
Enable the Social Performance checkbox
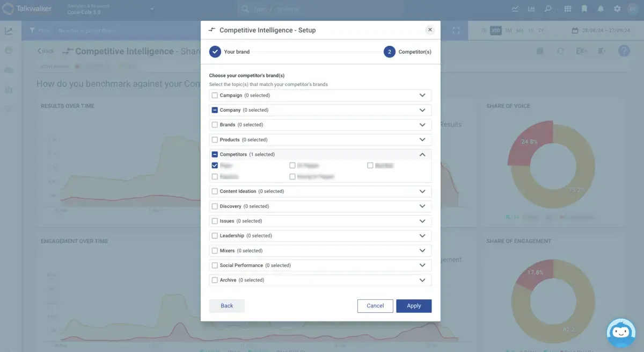[215, 265]
